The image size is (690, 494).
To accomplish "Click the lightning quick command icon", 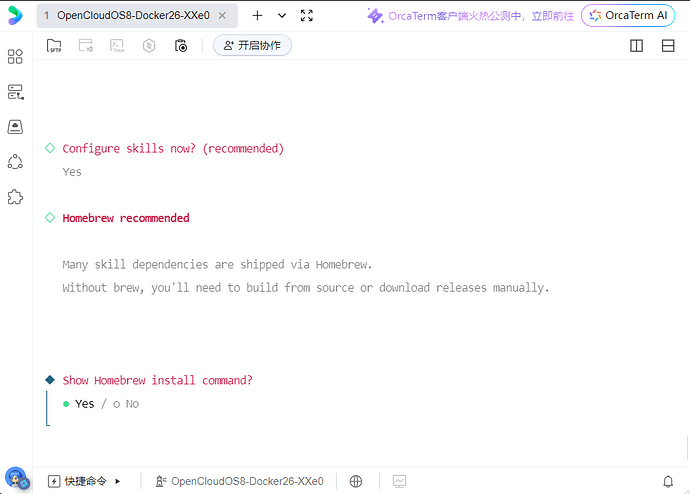I will [54, 481].
